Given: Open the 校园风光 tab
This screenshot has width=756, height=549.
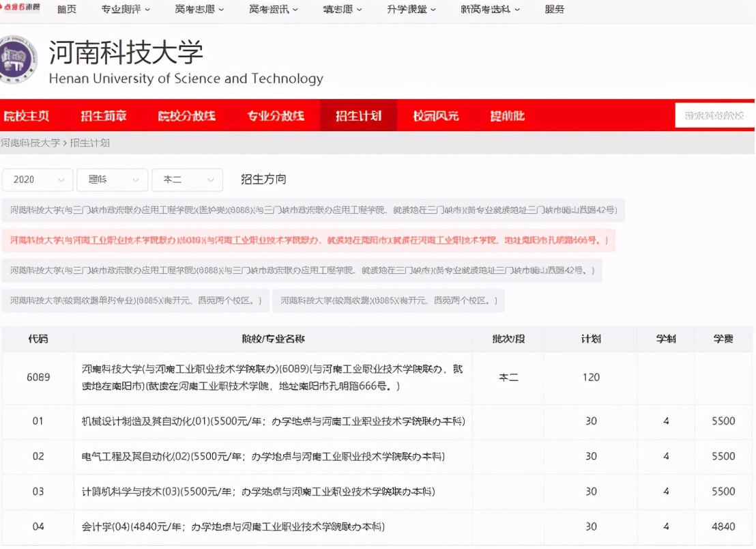Looking at the screenshot, I should [435, 115].
